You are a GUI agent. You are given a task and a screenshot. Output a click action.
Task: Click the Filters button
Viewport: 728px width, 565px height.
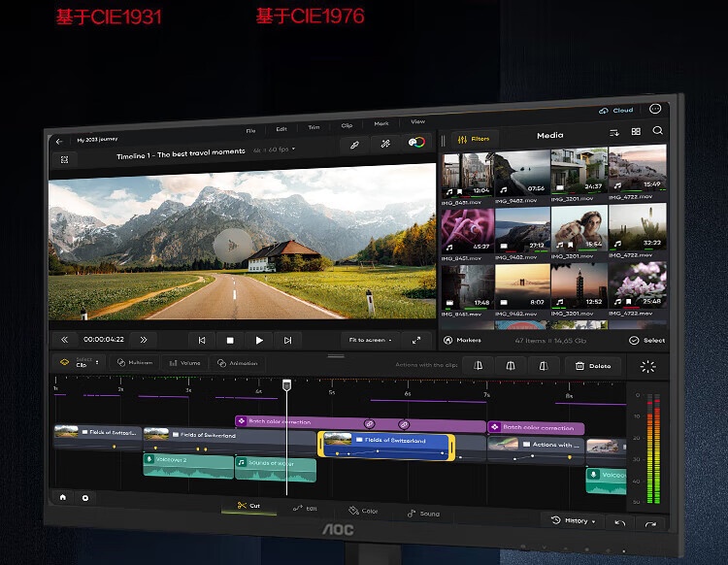point(473,139)
